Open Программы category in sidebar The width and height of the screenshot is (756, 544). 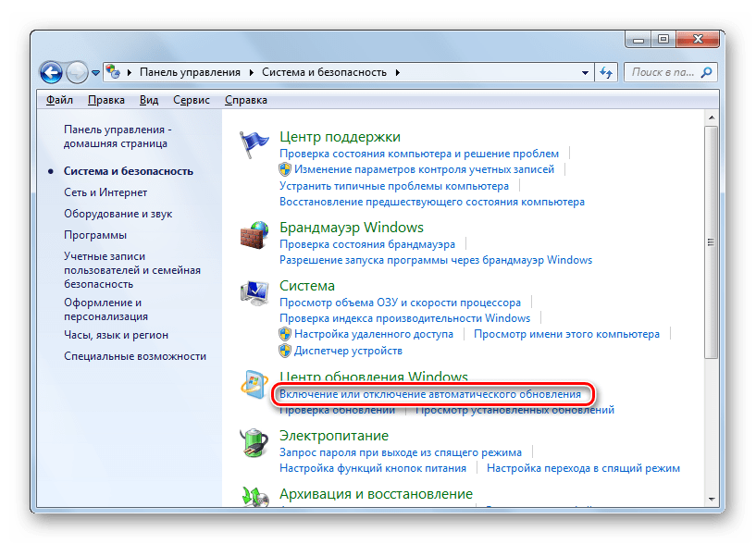[x=95, y=235]
